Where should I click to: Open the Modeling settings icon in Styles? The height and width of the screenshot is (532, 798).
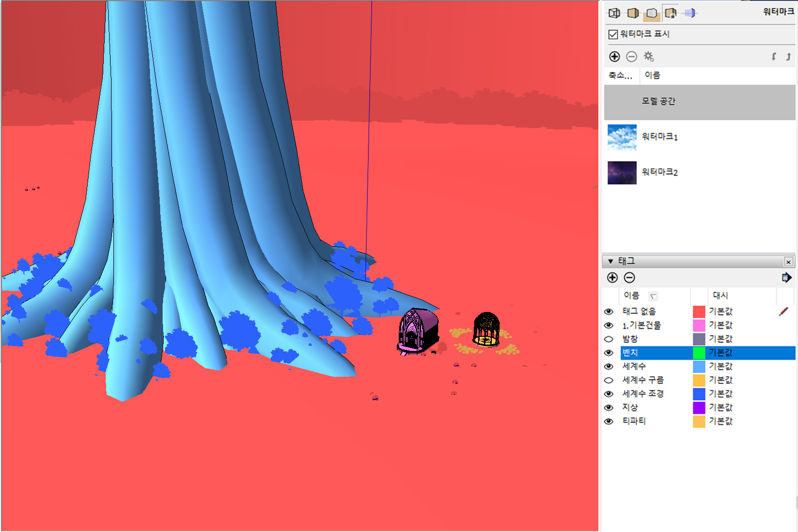[x=690, y=13]
